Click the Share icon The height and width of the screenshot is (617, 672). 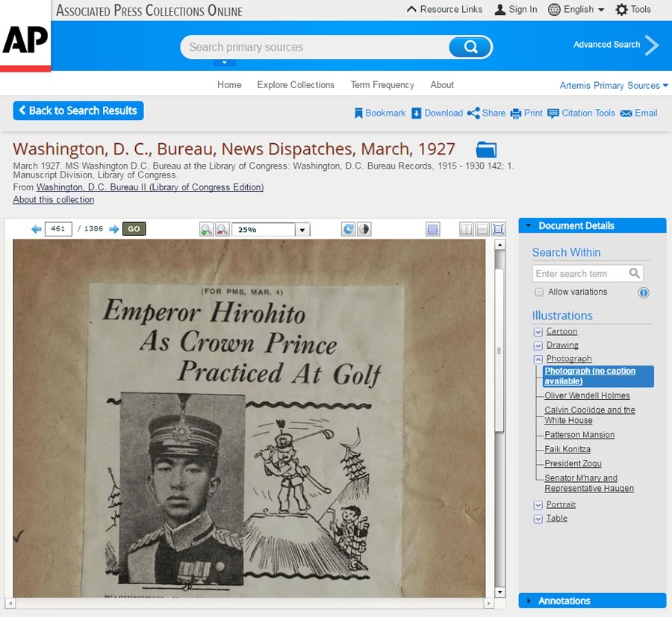point(473,113)
